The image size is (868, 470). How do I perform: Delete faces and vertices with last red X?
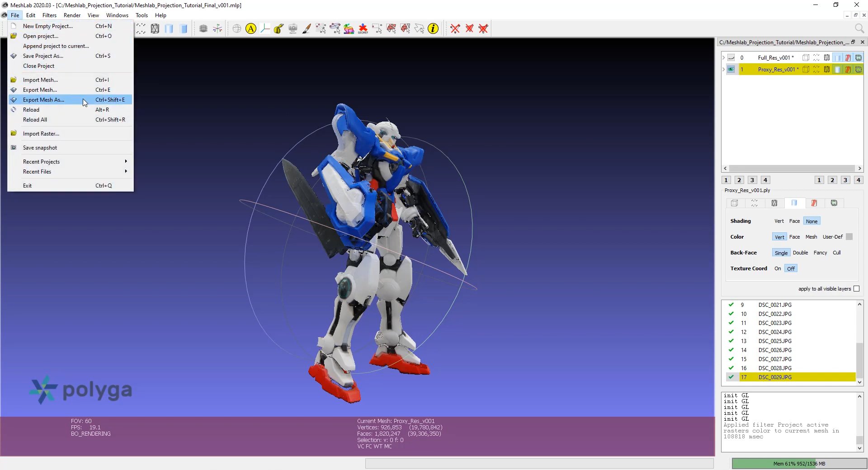(x=483, y=29)
